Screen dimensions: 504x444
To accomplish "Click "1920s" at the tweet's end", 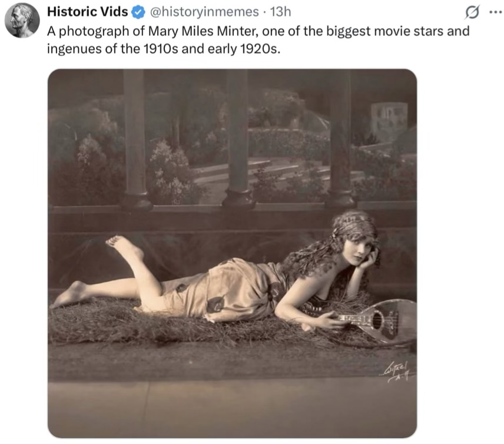I will 256,48.
